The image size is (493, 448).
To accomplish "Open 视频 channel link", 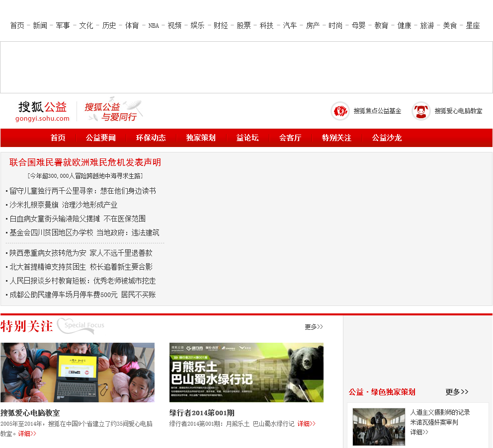I will [x=174, y=25].
